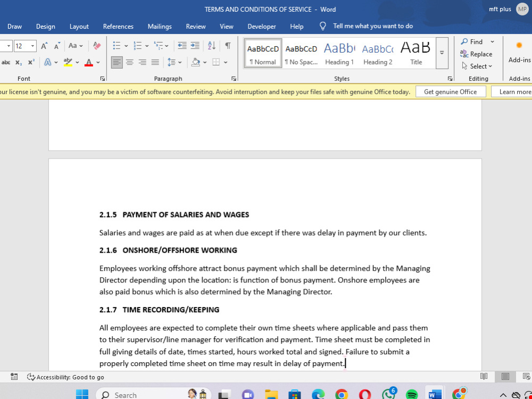
Task: Expand numbering library dropdown arrow
Action: 147,46
